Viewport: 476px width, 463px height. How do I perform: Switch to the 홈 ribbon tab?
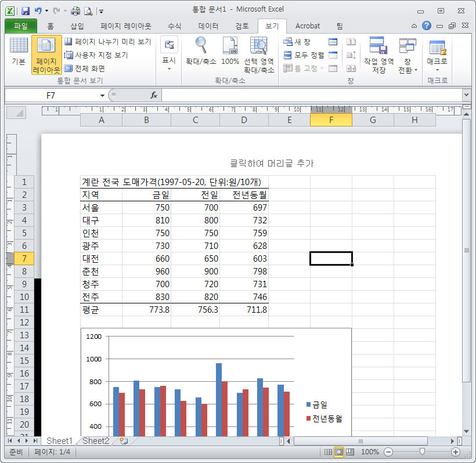(x=51, y=26)
